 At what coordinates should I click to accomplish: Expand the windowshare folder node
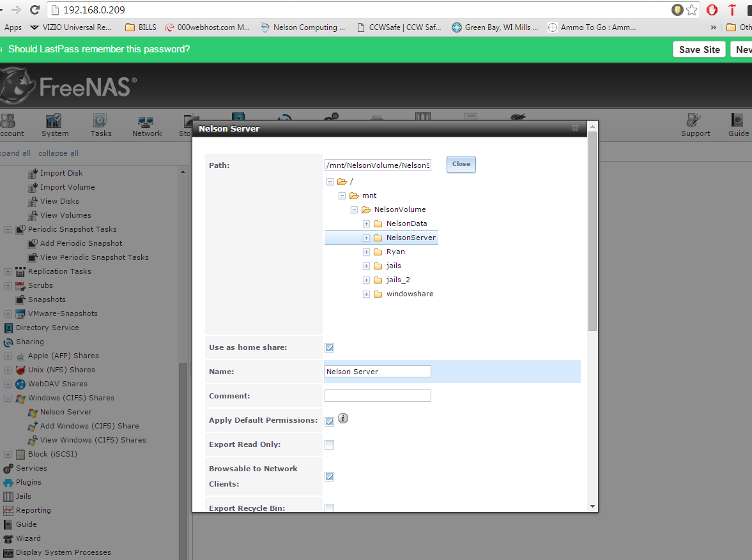click(x=367, y=294)
